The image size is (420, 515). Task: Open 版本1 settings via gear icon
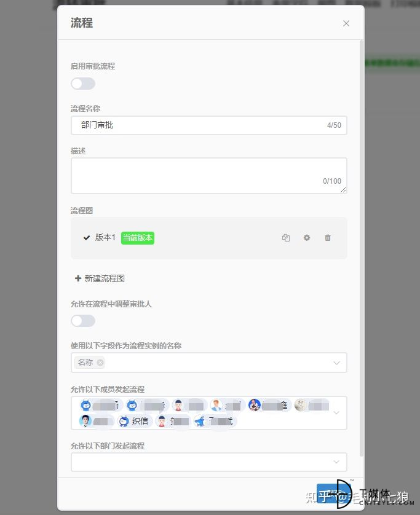pos(307,237)
